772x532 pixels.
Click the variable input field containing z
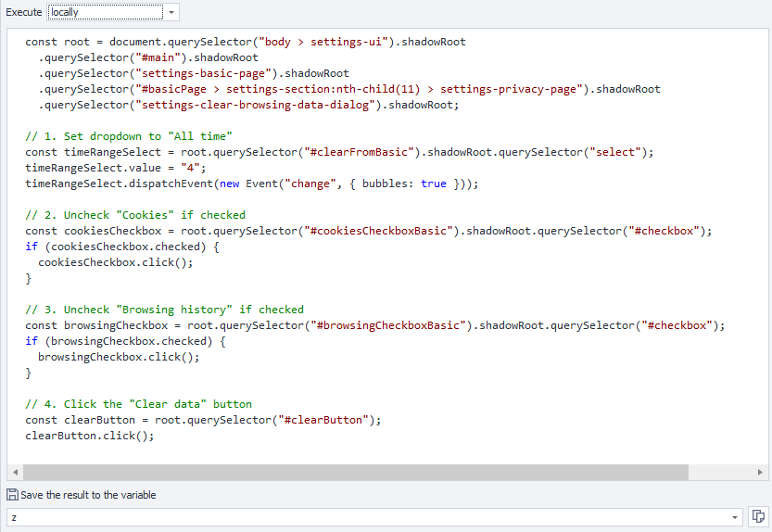[x=371, y=517]
